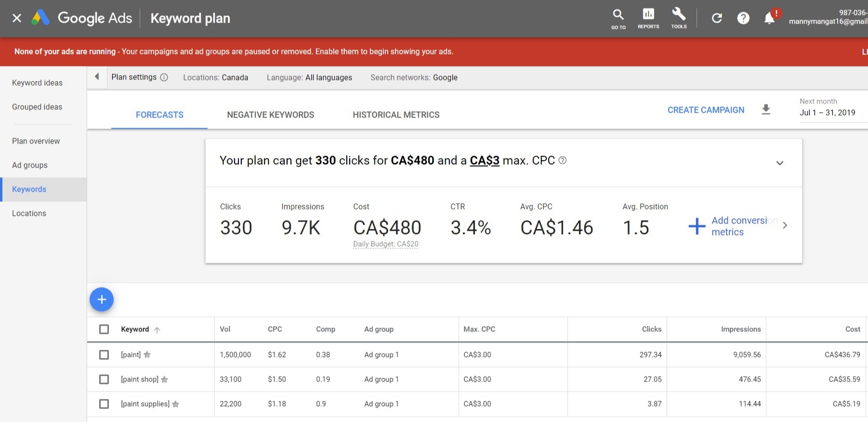Click the Daily Budget: CA$20 link
Image resolution: width=868 pixels, height=422 pixels.
coord(386,244)
